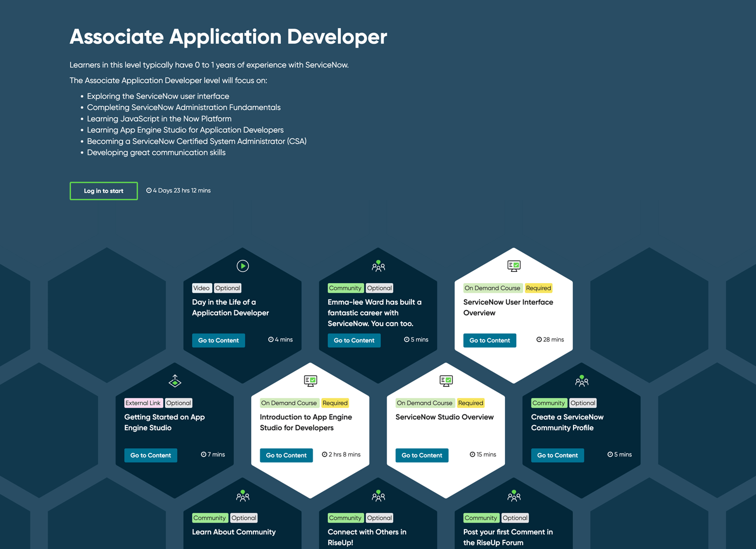Go to Content for ServiceNow Studio Overview

click(x=422, y=456)
